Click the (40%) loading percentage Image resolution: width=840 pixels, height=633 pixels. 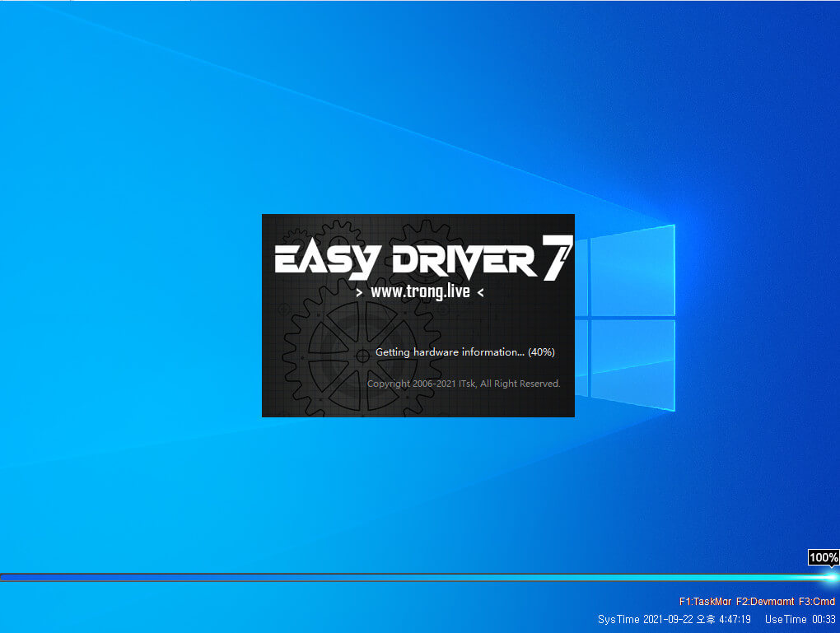(541, 351)
